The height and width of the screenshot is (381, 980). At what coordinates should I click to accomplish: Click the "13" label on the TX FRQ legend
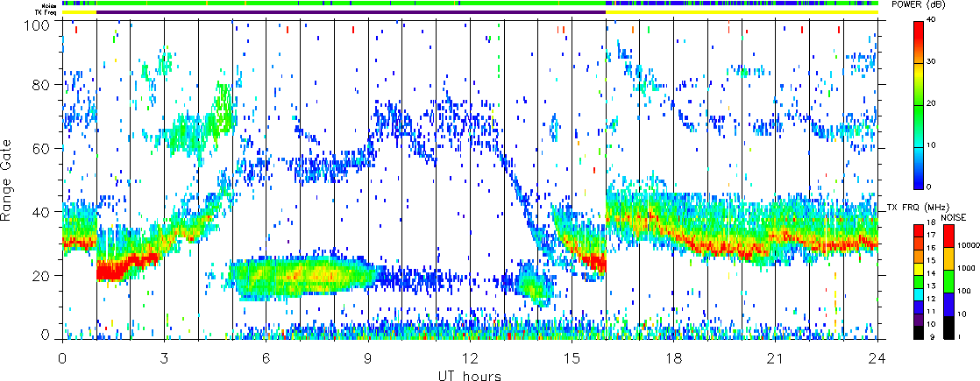[931, 286]
